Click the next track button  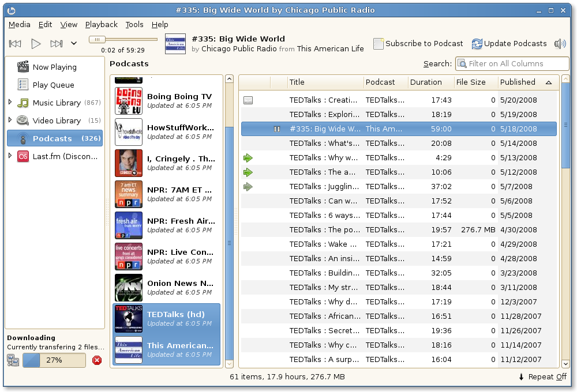[57, 44]
